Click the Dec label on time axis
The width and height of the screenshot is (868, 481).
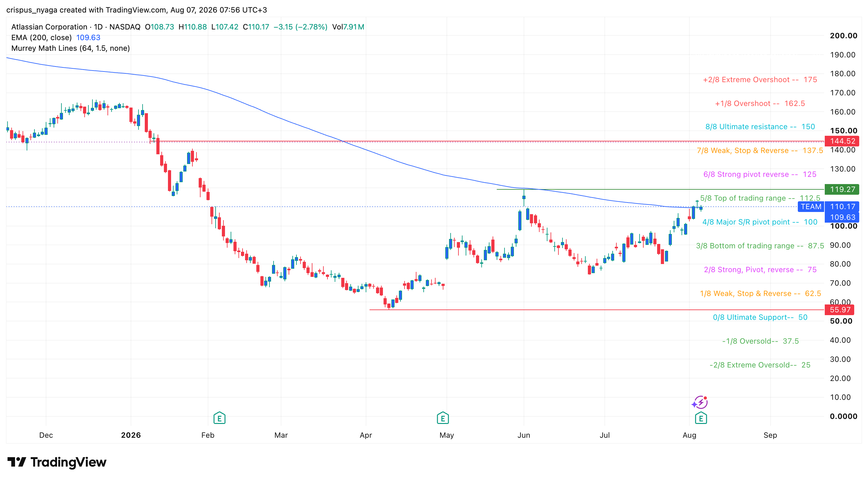(x=46, y=435)
